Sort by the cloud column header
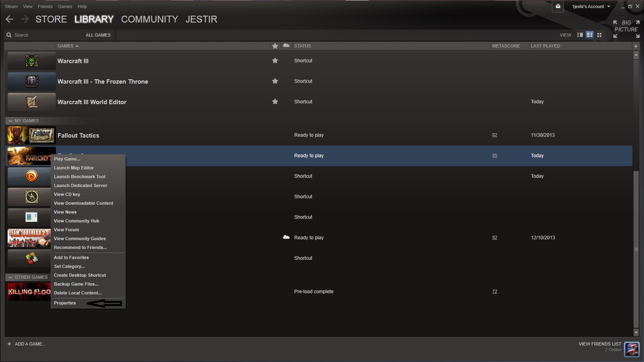 coord(286,45)
